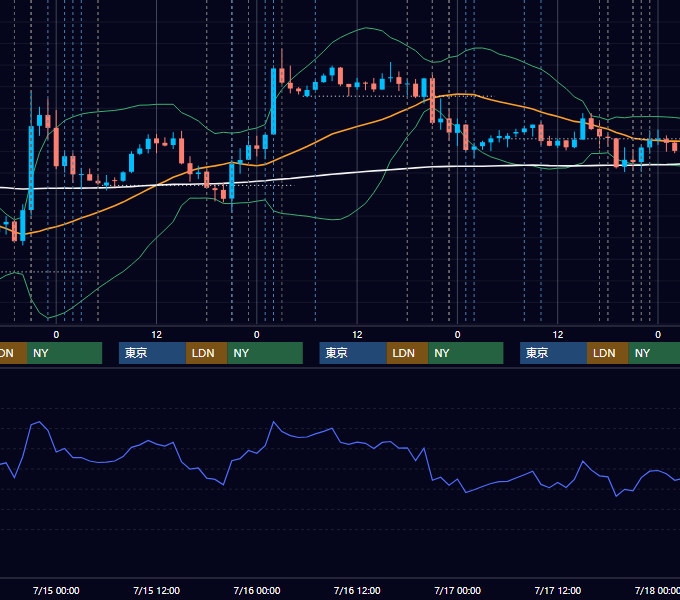Screen dimensions: 680x600
Task: Click LDN session bar between 7/15 12:00 and 7/16 00:00
Action: [206, 353]
